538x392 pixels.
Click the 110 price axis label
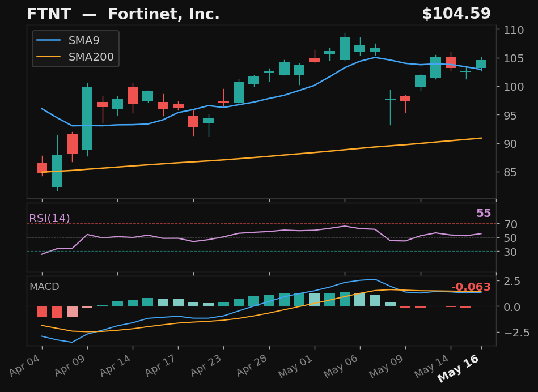click(514, 30)
